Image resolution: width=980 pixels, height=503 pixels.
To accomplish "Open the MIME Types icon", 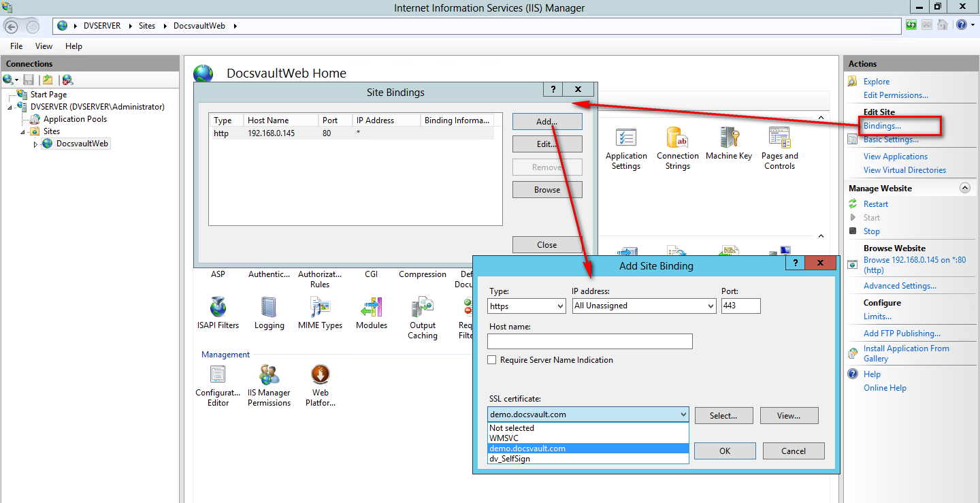I will (x=320, y=308).
